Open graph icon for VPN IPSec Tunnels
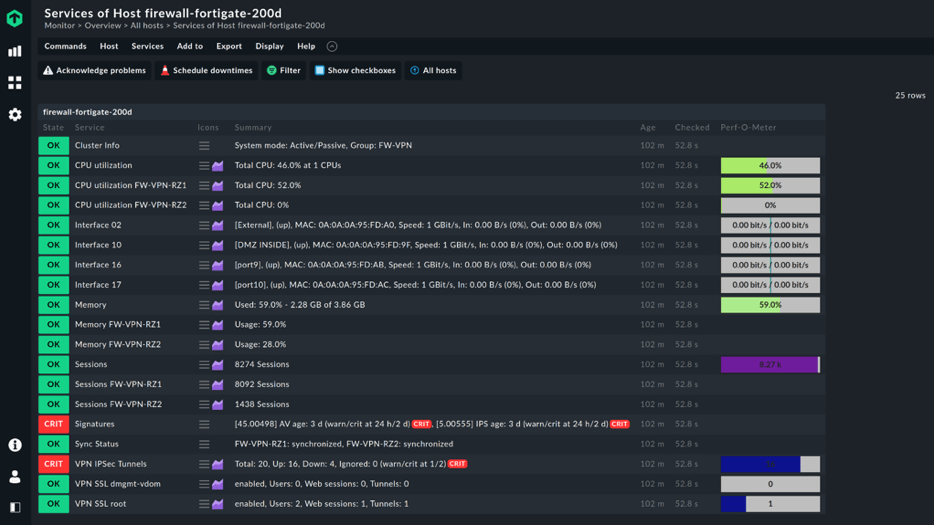Screen dimensions: 934x525 click(x=218, y=464)
